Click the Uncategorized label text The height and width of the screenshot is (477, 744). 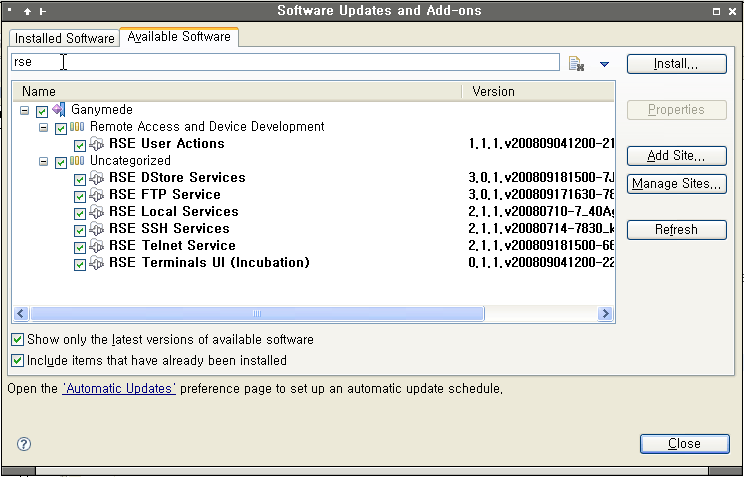click(x=130, y=160)
